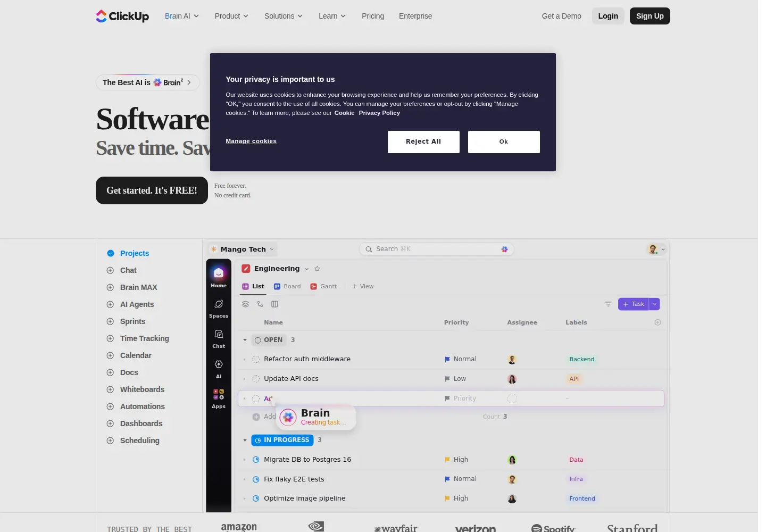Toggle status circle for Refactor auth middleware
The height and width of the screenshot is (532, 766).
[x=256, y=360]
